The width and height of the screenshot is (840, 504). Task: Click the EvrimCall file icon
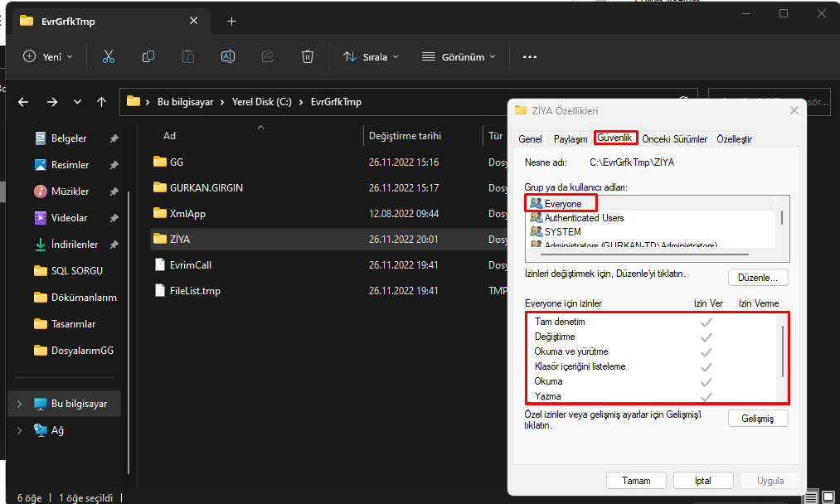tap(160, 264)
